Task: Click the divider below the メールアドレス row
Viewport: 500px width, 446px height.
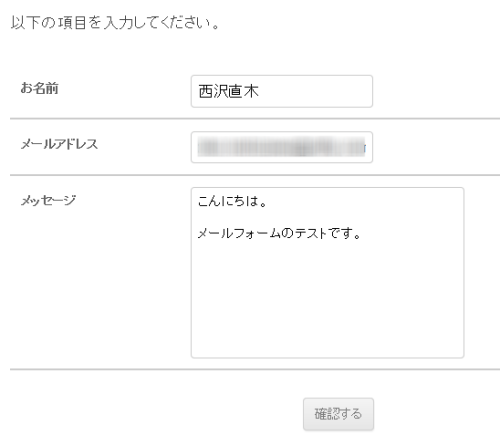Action: (255, 175)
